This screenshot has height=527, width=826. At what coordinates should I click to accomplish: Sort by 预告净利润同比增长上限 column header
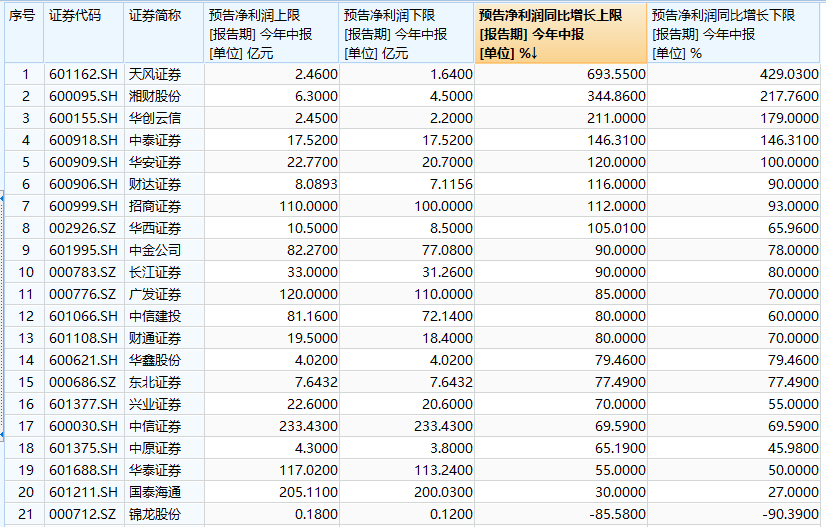point(560,33)
